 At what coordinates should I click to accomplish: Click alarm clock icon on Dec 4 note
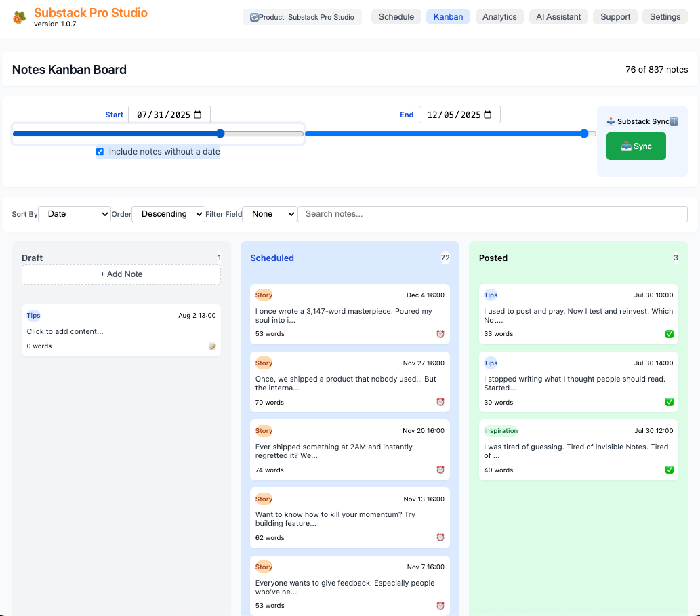coord(440,334)
